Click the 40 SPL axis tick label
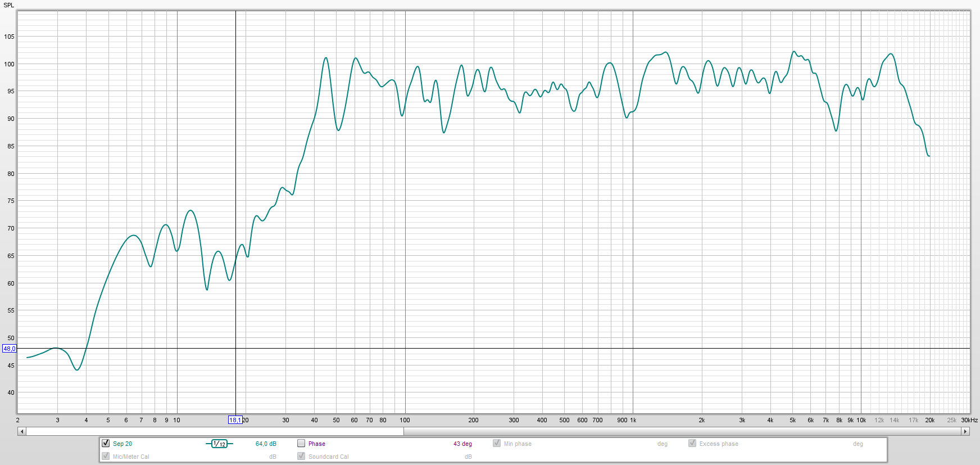Viewport: 980px width, 465px height. 11,392
